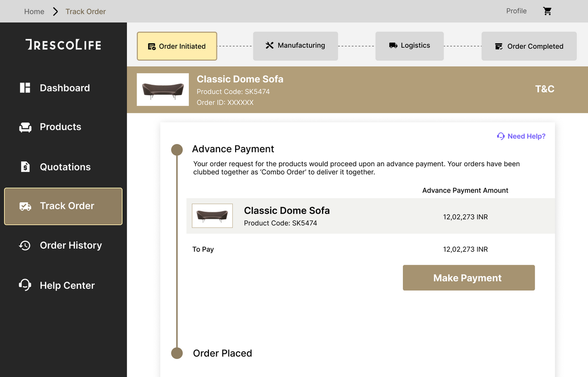
Task: Select the Order Initiated step
Action: click(x=177, y=46)
